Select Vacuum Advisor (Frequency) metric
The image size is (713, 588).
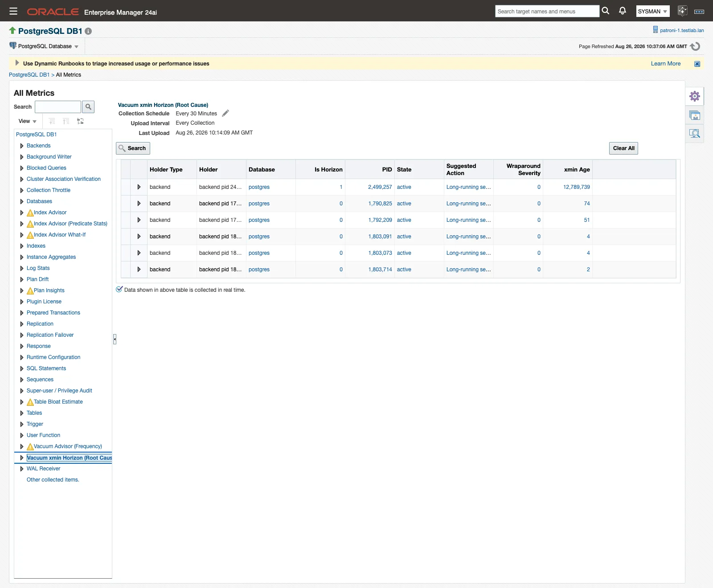68,446
